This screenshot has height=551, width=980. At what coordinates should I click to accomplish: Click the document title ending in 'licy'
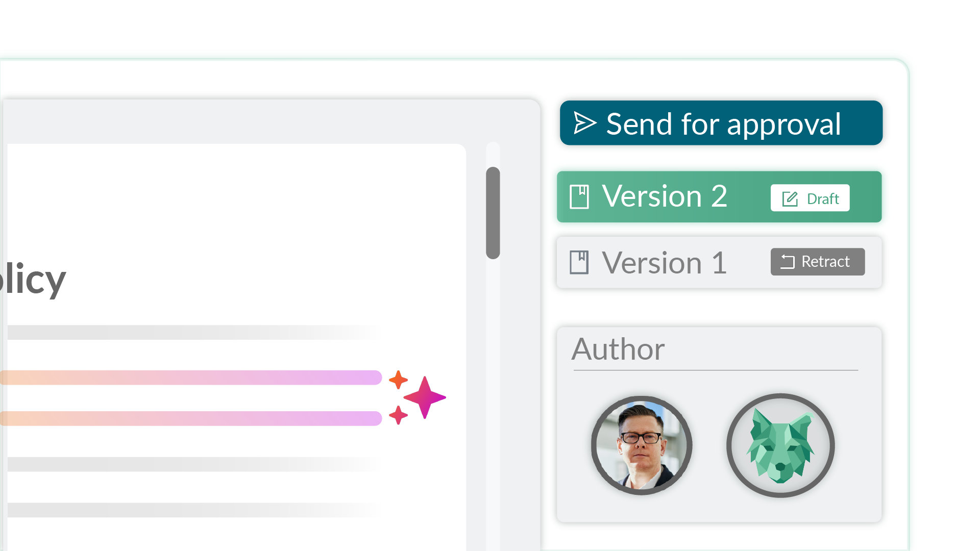32,279
